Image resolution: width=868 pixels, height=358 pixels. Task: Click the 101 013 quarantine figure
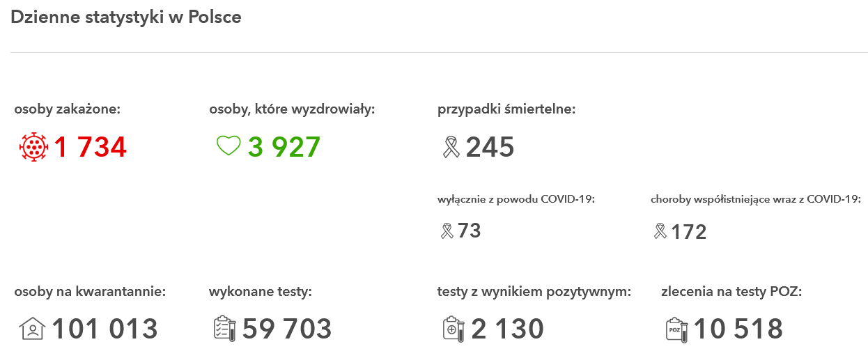(105, 329)
